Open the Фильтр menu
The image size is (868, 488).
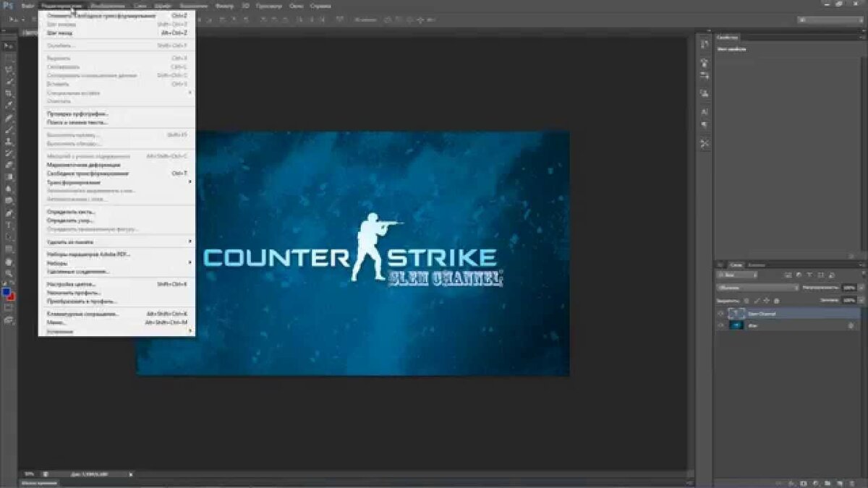pyautogui.click(x=224, y=6)
